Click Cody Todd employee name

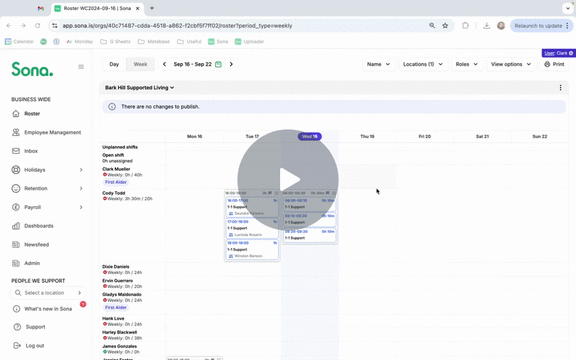pyautogui.click(x=114, y=193)
